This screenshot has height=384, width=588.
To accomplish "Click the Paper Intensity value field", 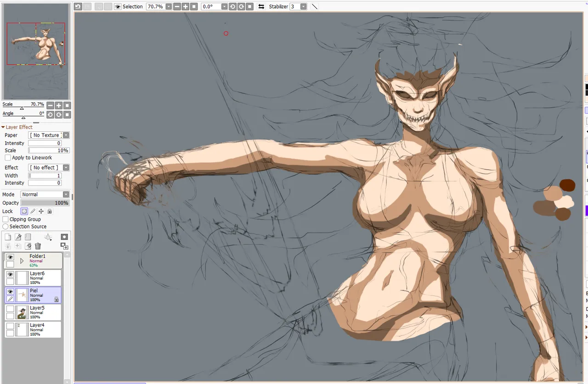I will 45,143.
